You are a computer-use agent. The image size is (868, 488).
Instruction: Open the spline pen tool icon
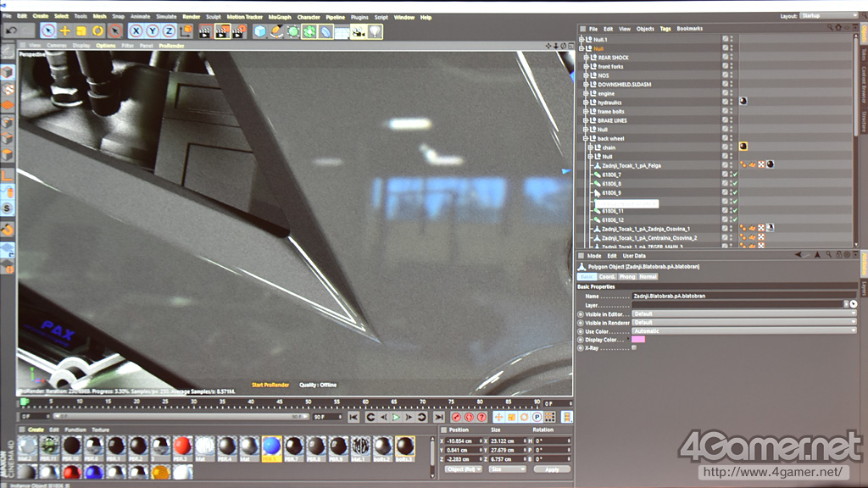(x=276, y=31)
